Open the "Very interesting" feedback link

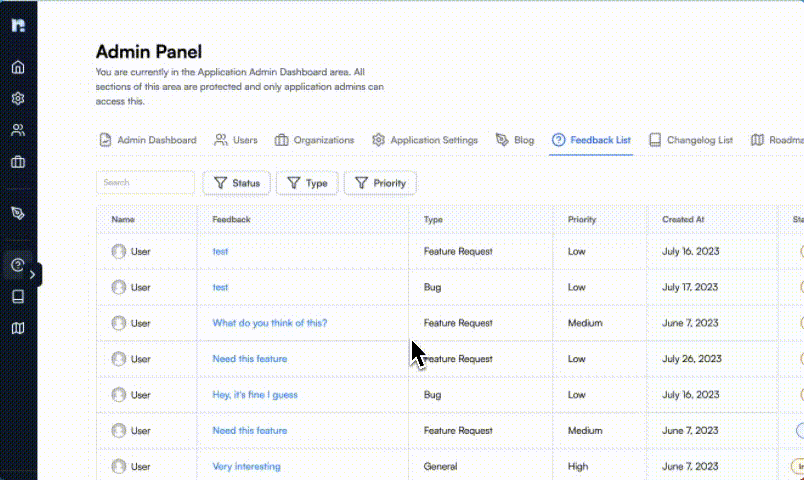246,467
